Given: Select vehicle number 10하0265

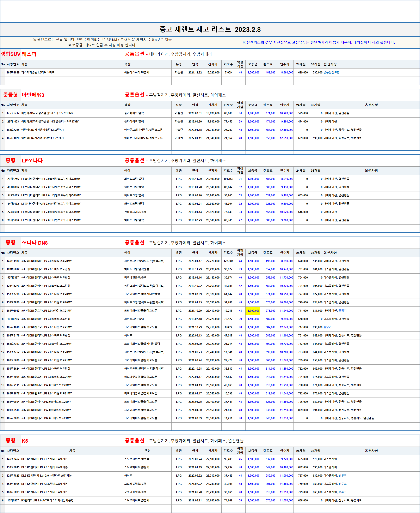Looking at the screenshot, I should click(x=13, y=319).
